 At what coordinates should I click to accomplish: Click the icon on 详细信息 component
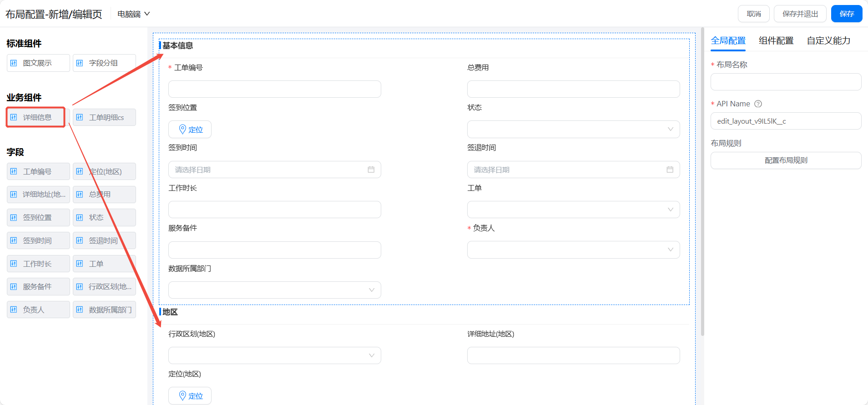pyautogui.click(x=14, y=117)
